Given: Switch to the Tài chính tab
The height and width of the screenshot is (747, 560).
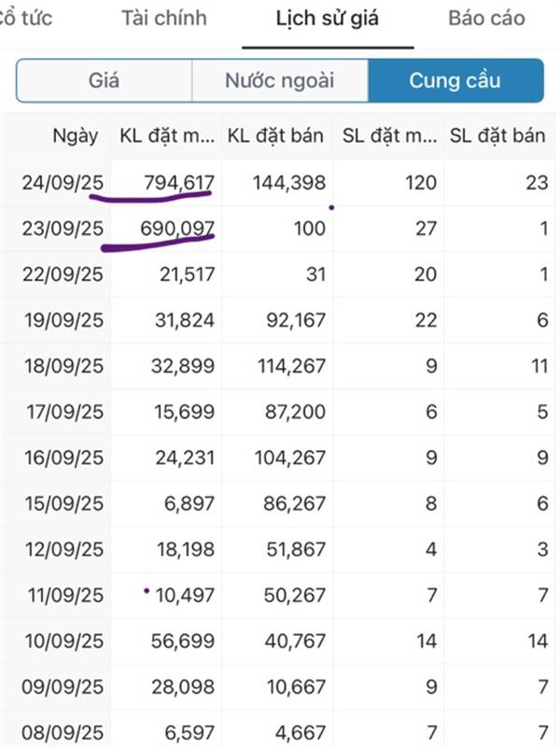Looking at the screenshot, I should coord(164,18).
